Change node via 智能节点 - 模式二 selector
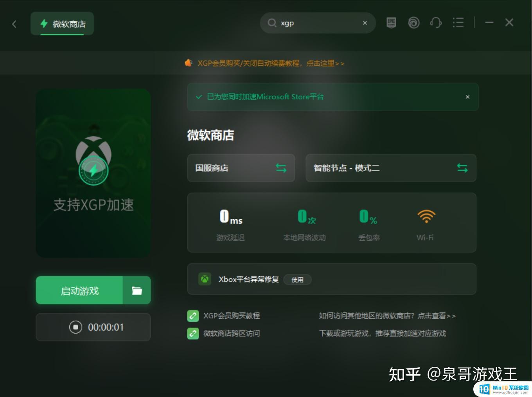The width and height of the screenshot is (532, 397). tap(391, 168)
